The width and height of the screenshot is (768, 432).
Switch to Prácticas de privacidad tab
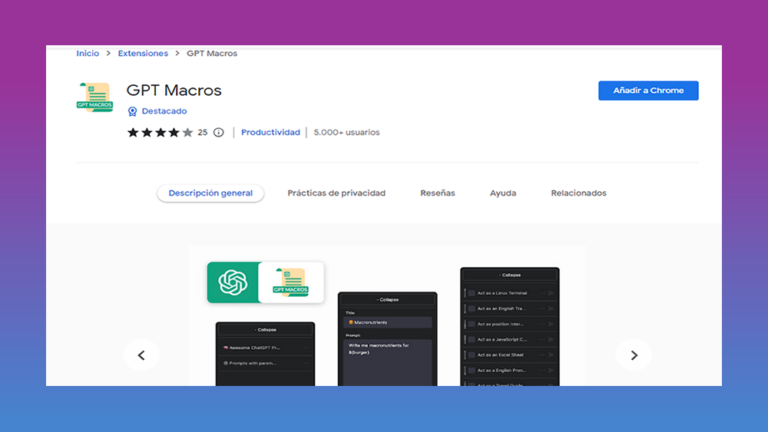[336, 193]
